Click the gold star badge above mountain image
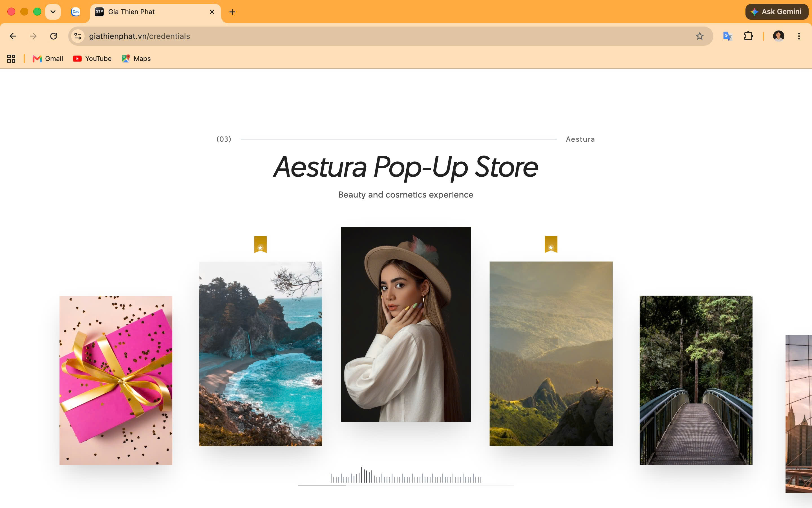This screenshot has height=508, width=812. 551,244
